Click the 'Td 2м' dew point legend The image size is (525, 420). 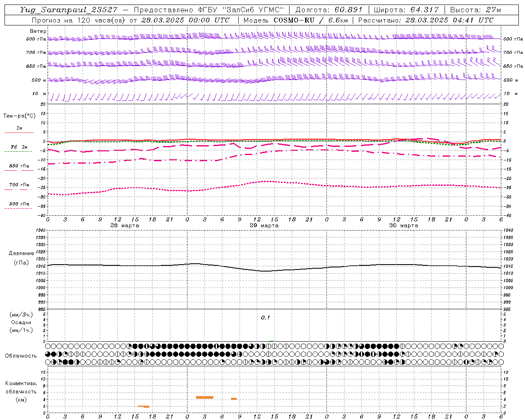[19, 147]
